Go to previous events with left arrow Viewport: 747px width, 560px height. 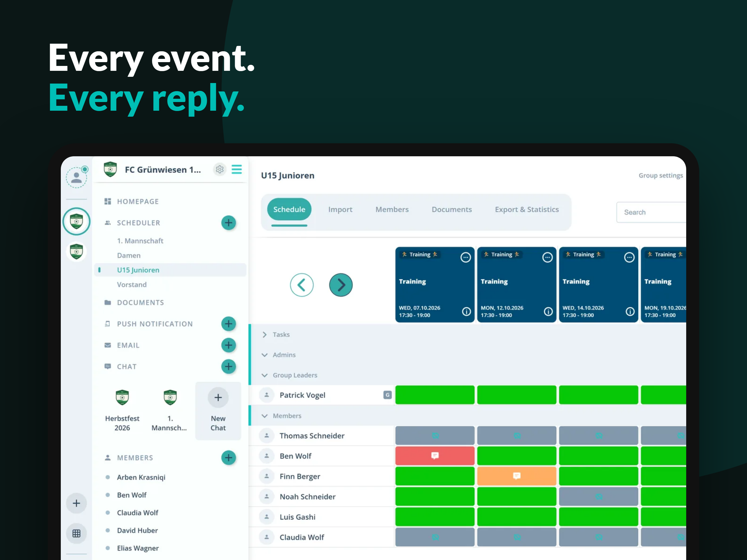coord(302,285)
